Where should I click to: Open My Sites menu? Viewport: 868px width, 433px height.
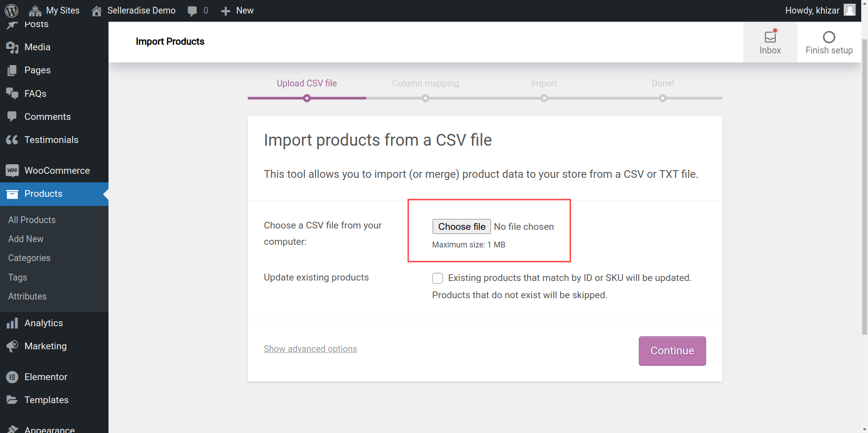point(54,10)
